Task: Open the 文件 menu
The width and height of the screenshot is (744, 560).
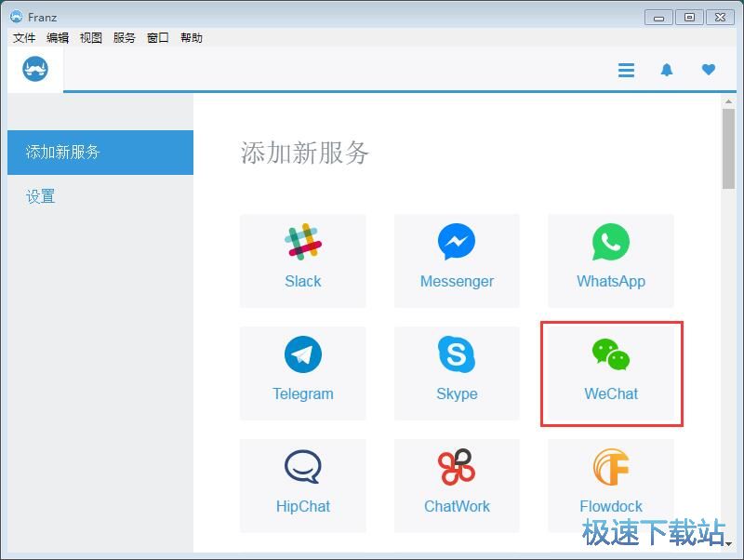Action: pyautogui.click(x=24, y=37)
